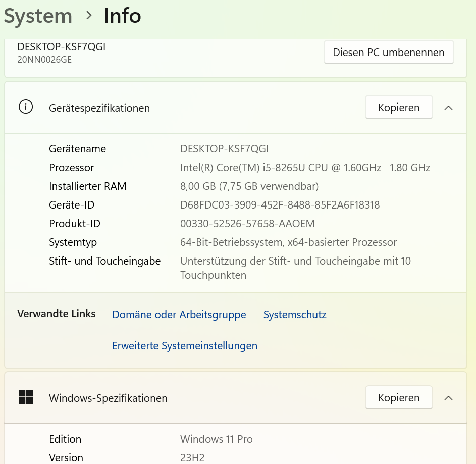This screenshot has width=476, height=464.
Task: Go back to System in breadcrumb
Action: 38,16
